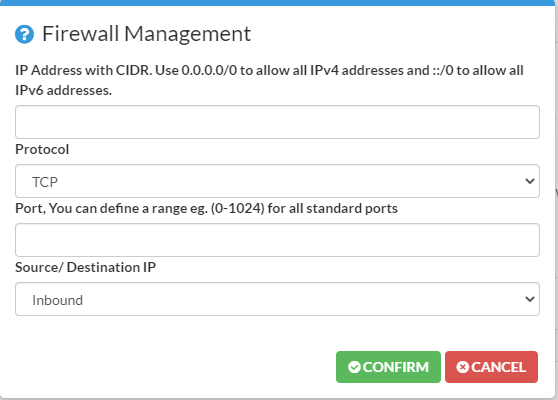Select the TCP text in the Protocol box
The width and height of the screenshot is (558, 400).
(45, 182)
